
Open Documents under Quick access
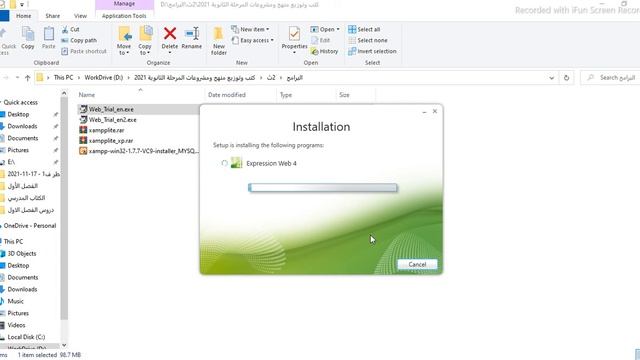click(x=23, y=138)
